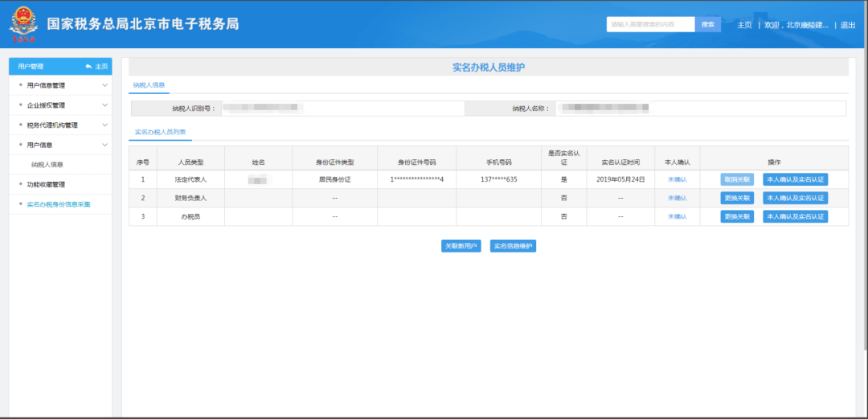Click the search input field in the header
Screen dimensions: 868x419
[650, 24]
